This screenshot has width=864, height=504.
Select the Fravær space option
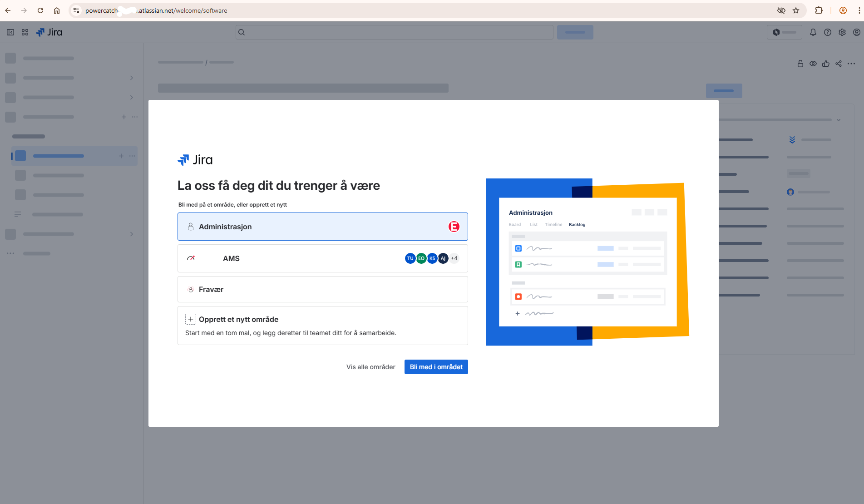(323, 289)
